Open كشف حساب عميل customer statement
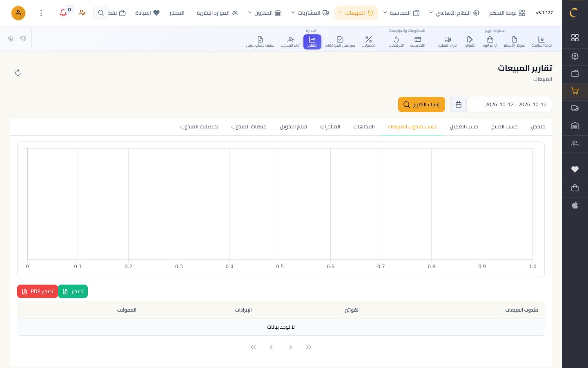The width and height of the screenshot is (588, 368). click(260, 42)
